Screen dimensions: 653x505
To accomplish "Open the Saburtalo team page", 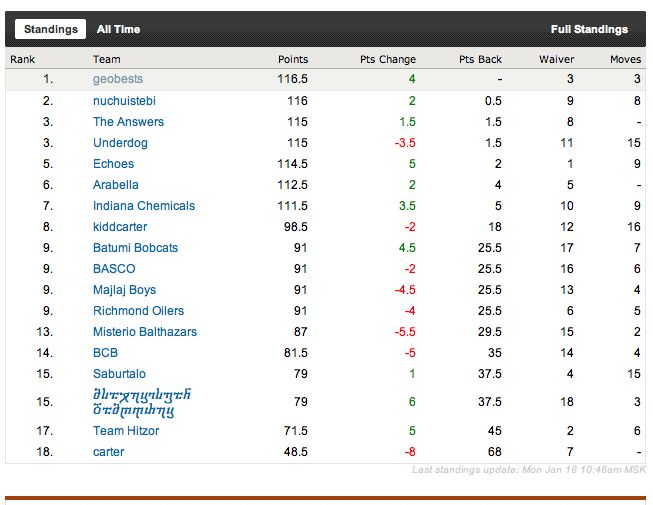I will click(119, 374).
